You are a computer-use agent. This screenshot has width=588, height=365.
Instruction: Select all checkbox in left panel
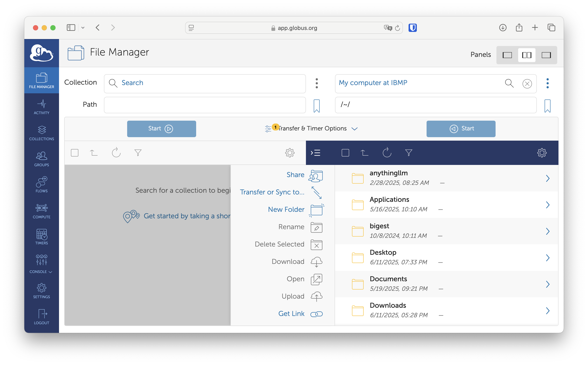pyautogui.click(x=75, y=153)
